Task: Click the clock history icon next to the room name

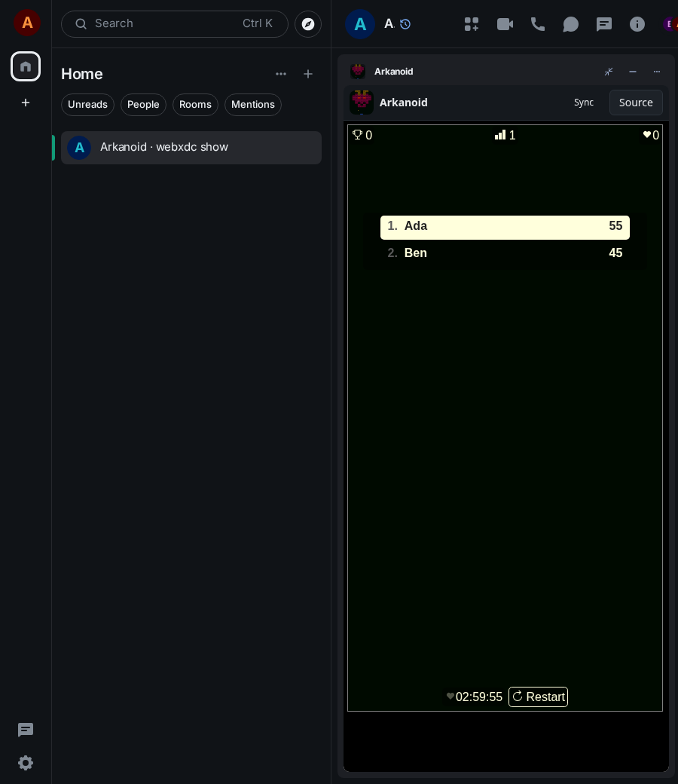Action: (405, 24)
